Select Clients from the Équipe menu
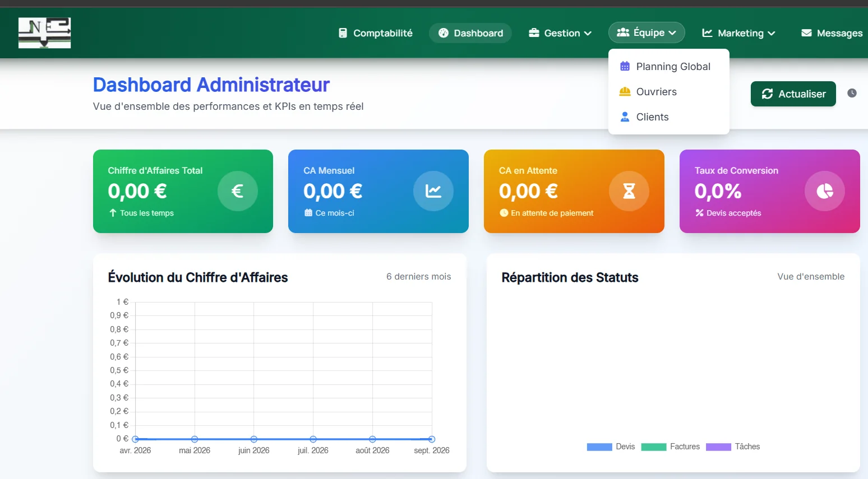 click(669, 117)
